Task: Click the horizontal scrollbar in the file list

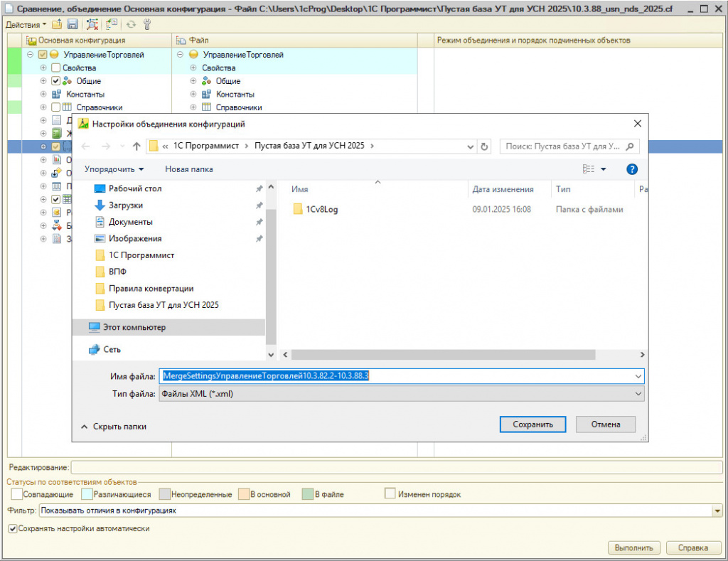Action: tap(443, 355)
